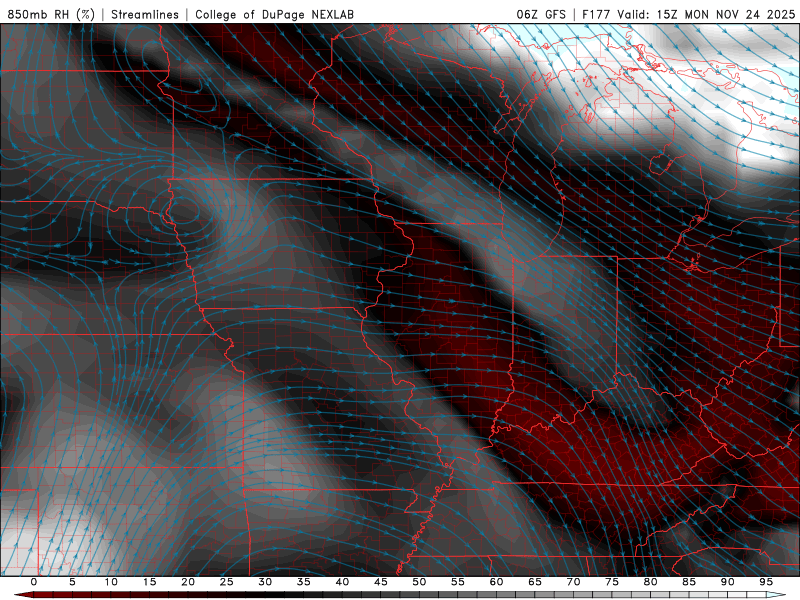Image resolution: width=800 pixels, height=600 pixels.
Task: Click the '80' label on the color scale
Action: [x=650, y=582]
